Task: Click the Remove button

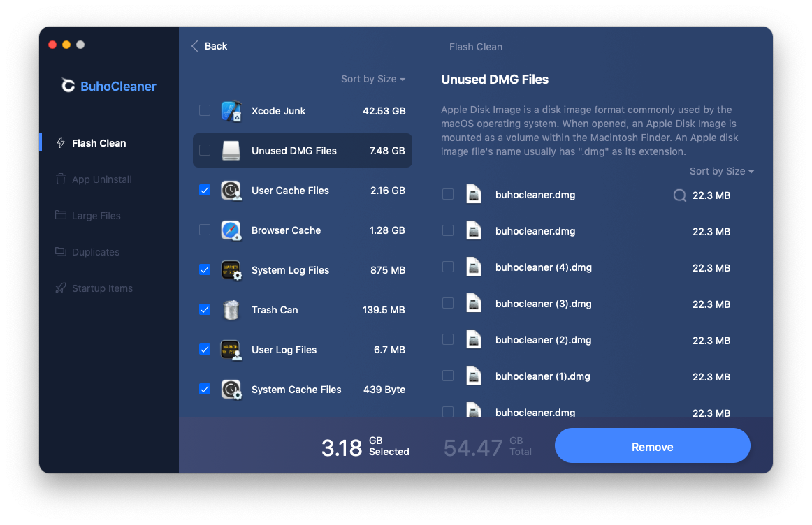Action: point(652,446)
